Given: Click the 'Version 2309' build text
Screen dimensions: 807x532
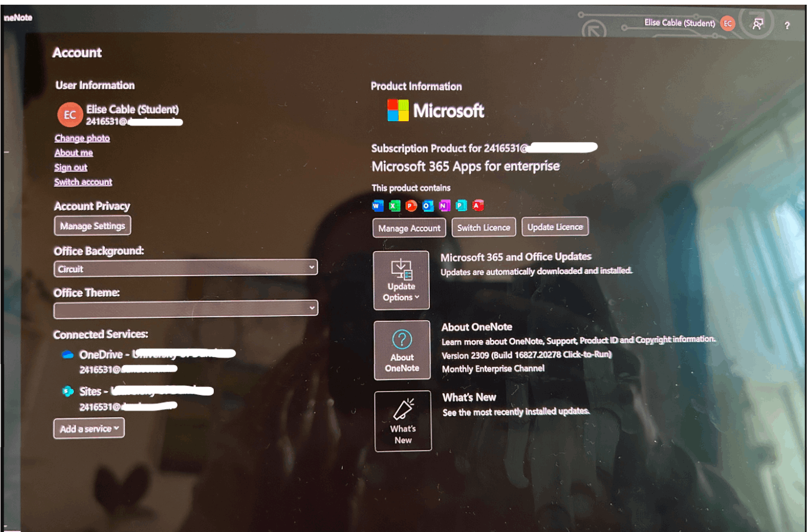Looking at the screenshot, I should pyautogui.click(x=526, y=355).
